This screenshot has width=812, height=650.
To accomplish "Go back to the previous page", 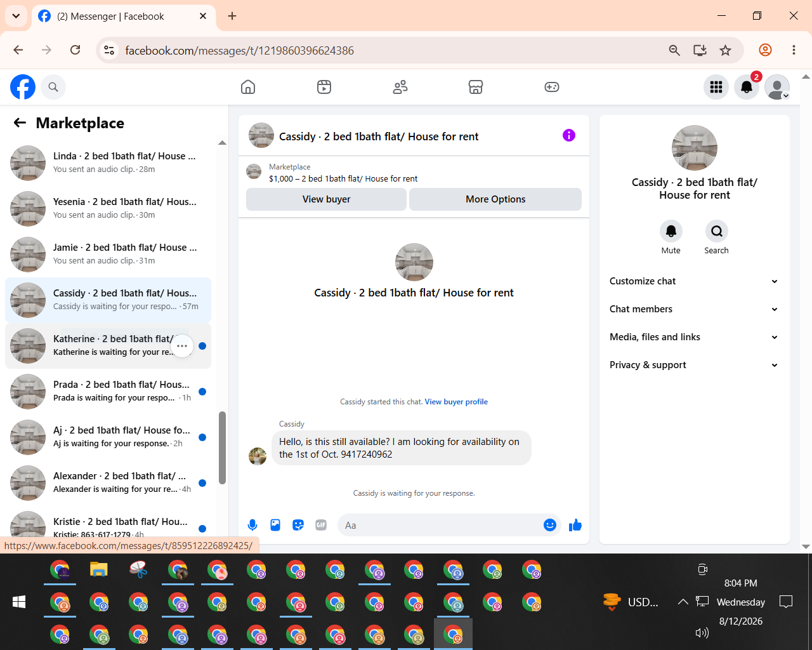I will 18,50.
